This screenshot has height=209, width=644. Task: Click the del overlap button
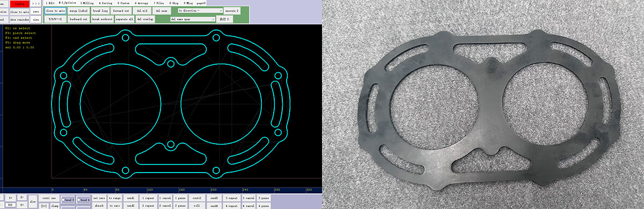145,19
